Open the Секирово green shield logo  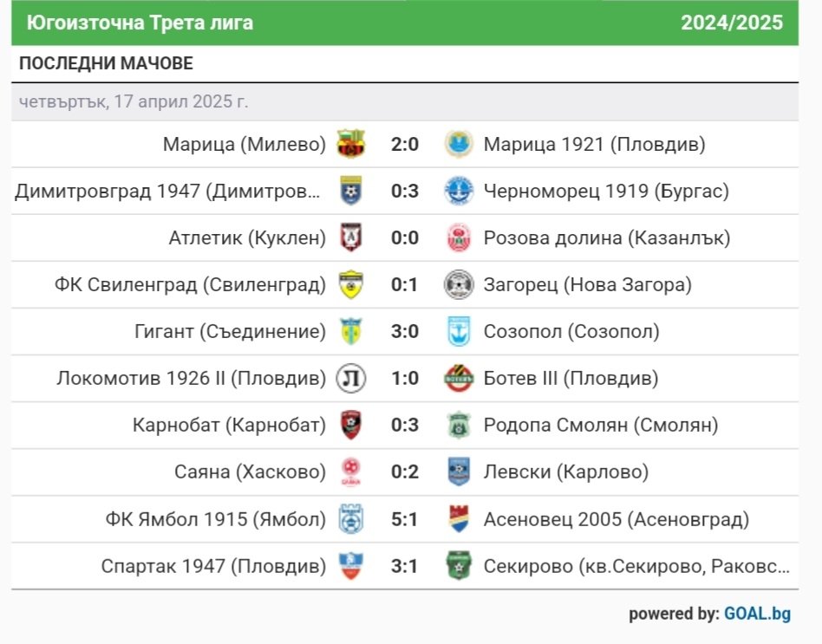[x=459, y=566]
